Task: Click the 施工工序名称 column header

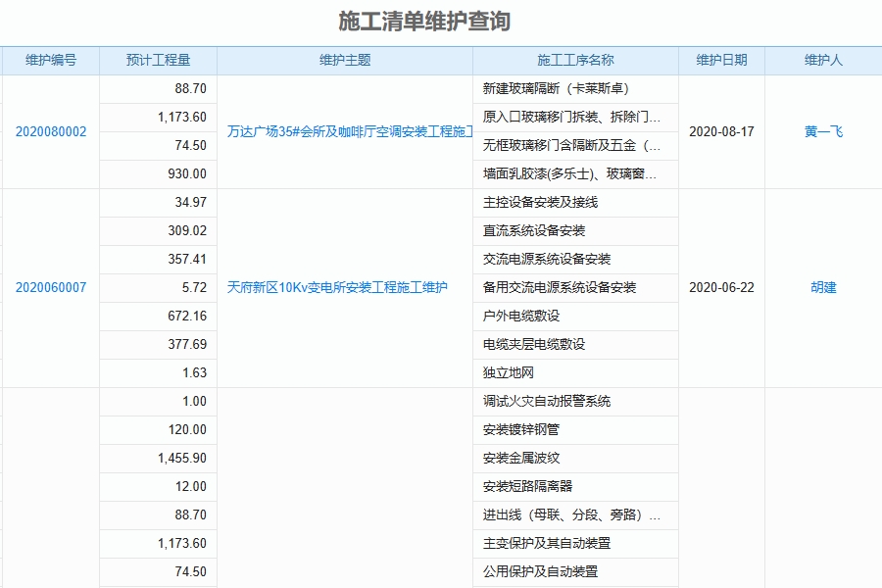Action: [x=574, y=60]
